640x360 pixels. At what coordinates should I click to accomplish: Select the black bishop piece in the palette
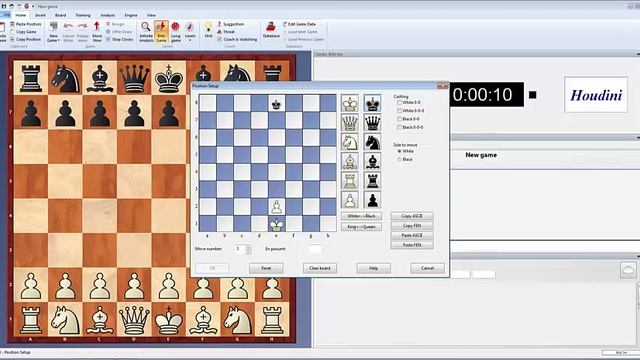coord(372,161)
